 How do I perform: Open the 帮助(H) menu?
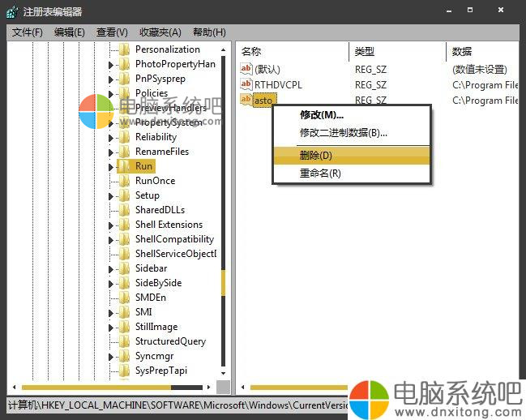[x=209, y=32]
